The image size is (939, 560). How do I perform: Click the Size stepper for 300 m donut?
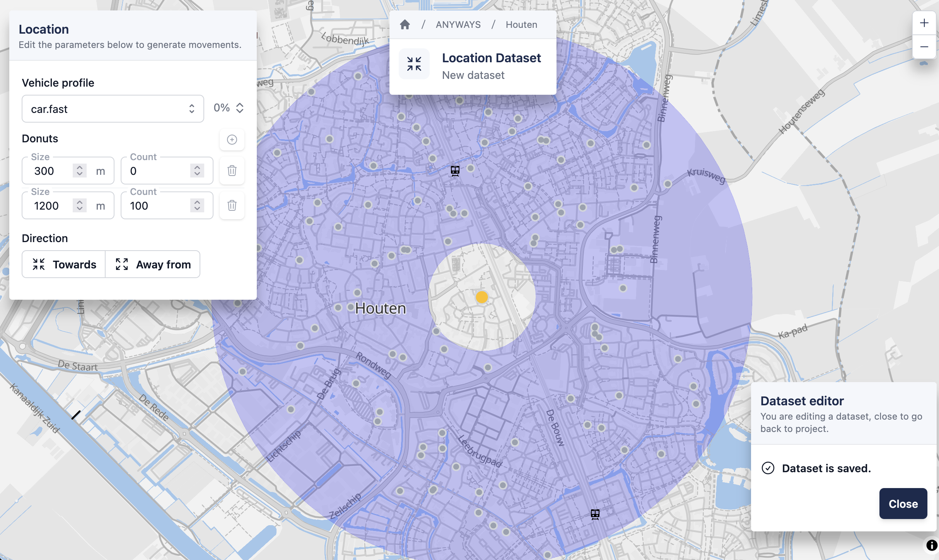click(x=80, y=171)
